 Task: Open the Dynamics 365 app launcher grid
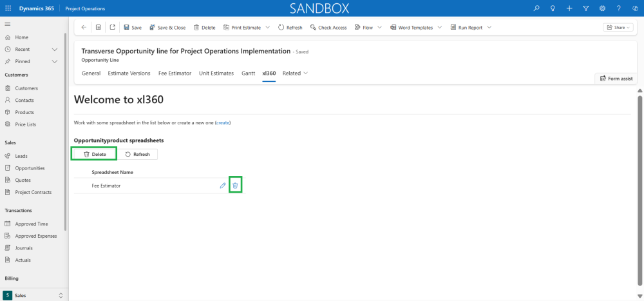pos(8,8)
